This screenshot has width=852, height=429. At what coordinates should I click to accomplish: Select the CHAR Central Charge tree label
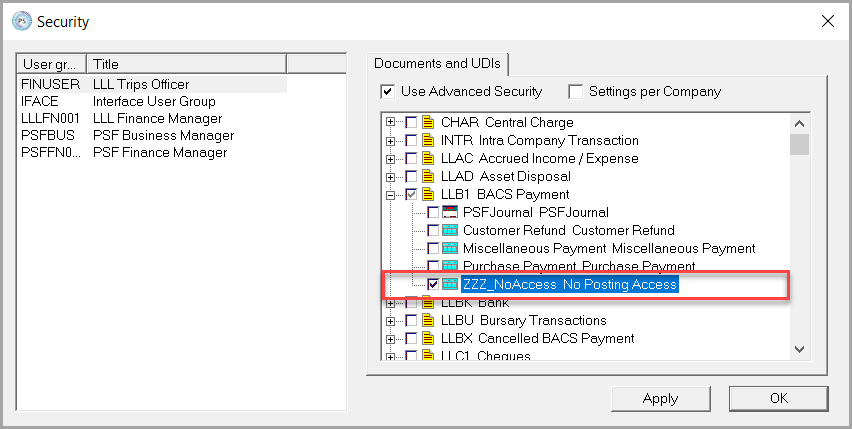(x=507, y=123)
